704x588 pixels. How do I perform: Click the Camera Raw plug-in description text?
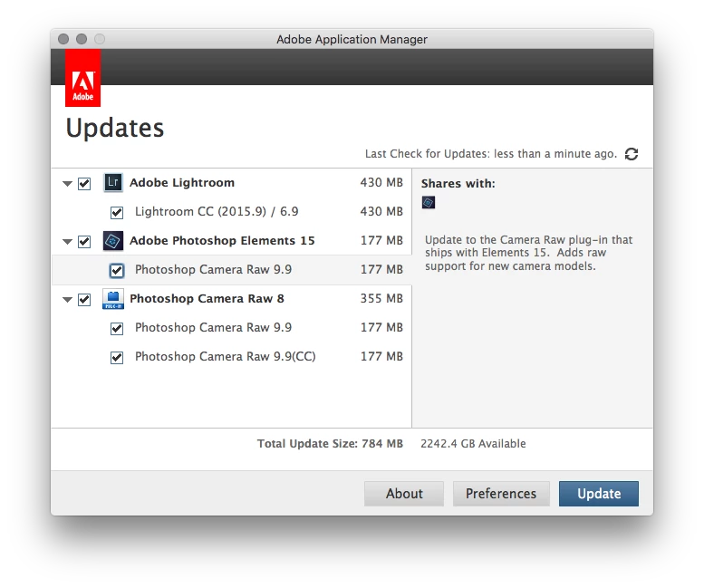click(x=529, y=253)
